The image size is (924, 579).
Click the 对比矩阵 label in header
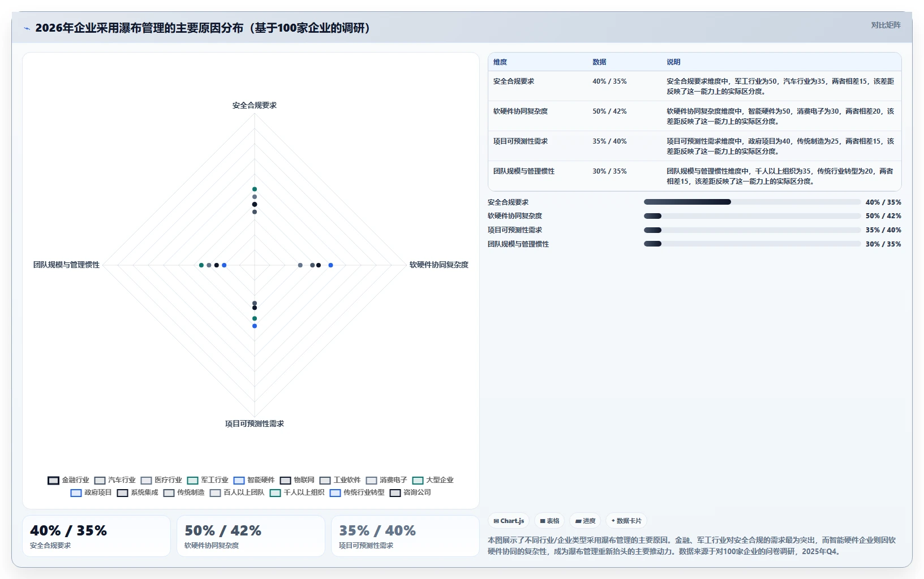click(886, 25)
